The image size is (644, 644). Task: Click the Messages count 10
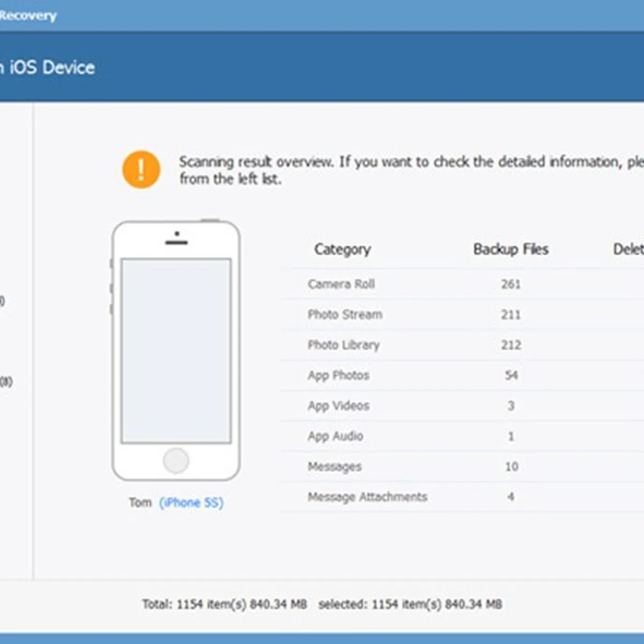click(511, 466)
